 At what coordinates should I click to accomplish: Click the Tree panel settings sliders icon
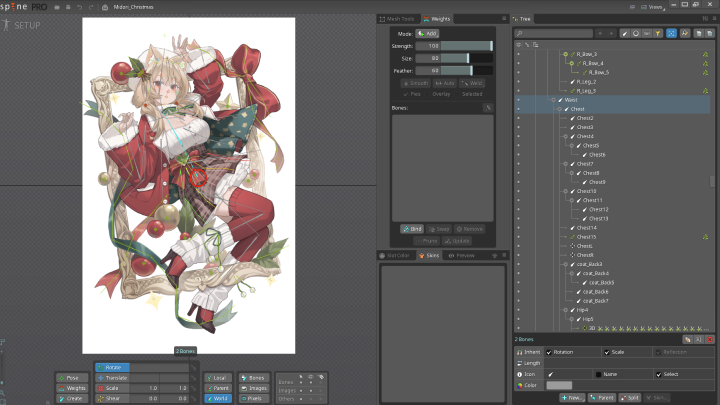pyautogui.click(x=705, y=18)
